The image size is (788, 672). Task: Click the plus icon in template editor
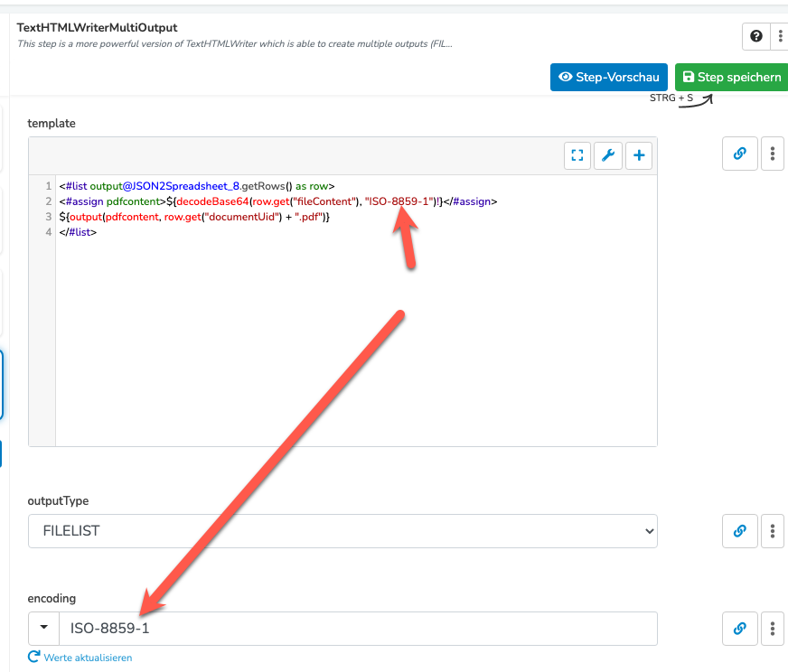click(x=639, y=155)
